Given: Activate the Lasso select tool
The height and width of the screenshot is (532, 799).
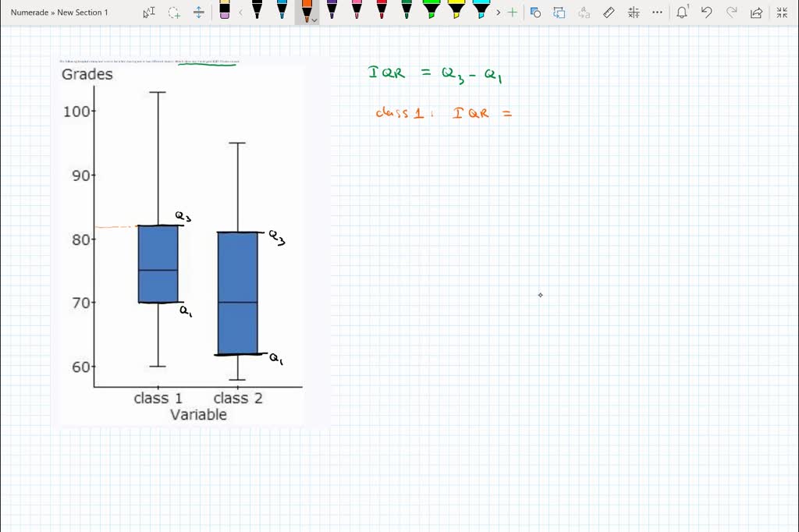Looking at the screenshot, I should tap(173, 12).
